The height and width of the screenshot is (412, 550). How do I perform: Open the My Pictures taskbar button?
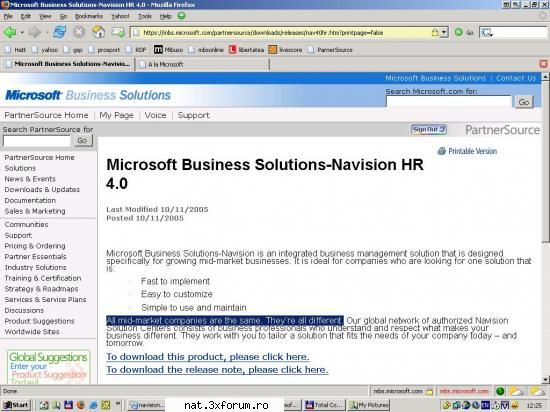(x=369, y=405)
